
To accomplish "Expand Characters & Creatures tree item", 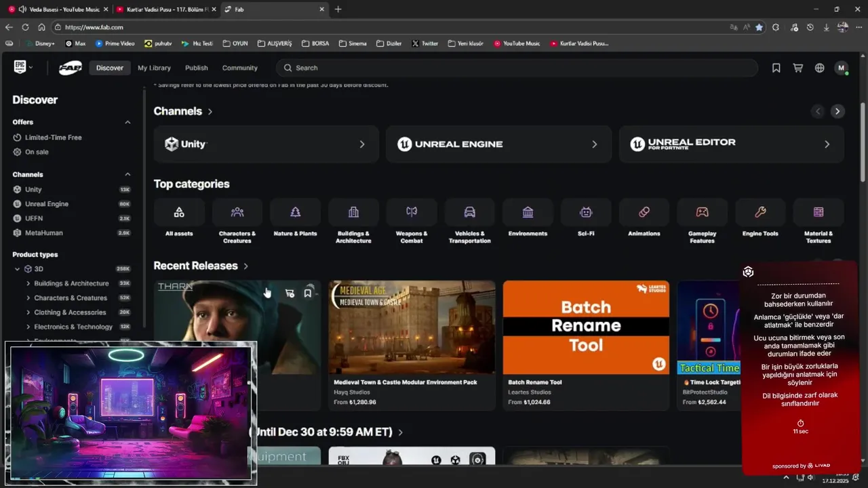I will click(x=28, y=298).
